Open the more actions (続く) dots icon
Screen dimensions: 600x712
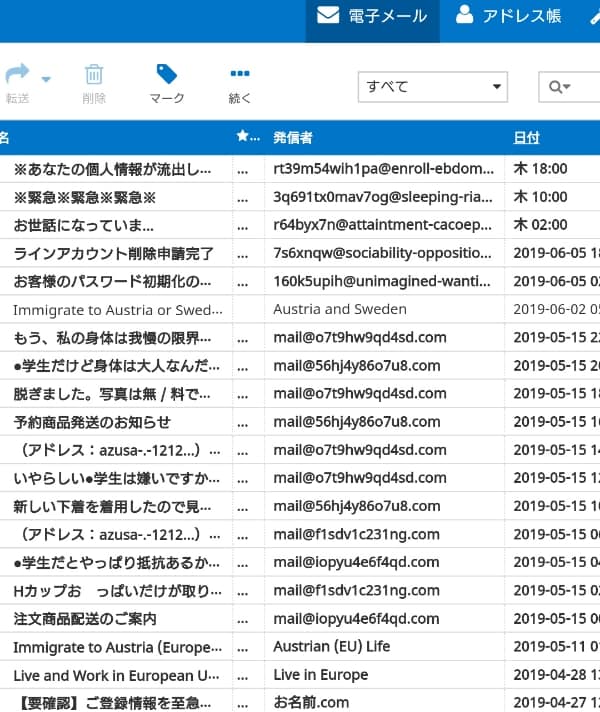click(240, 75)
